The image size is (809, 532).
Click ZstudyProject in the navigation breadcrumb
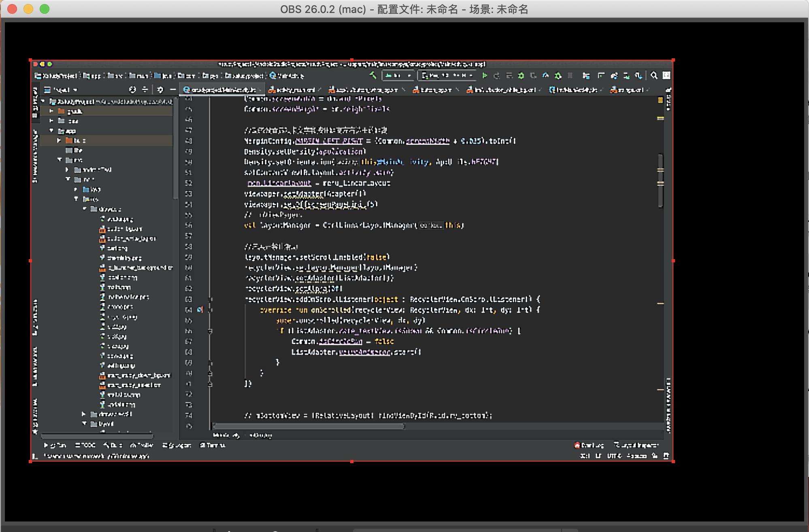point(56,76)
